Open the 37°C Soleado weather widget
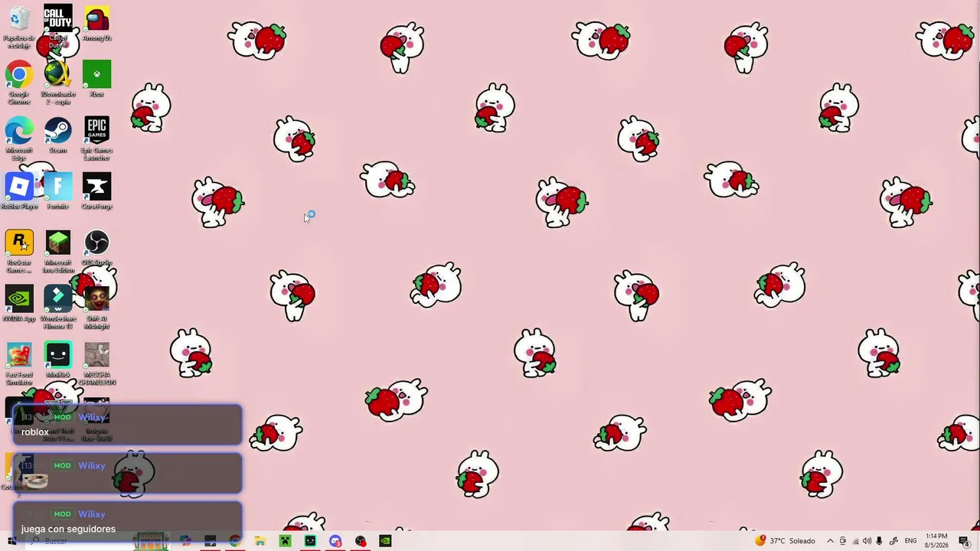The height and width of the screenshot is (551, 980). (785, 541)
